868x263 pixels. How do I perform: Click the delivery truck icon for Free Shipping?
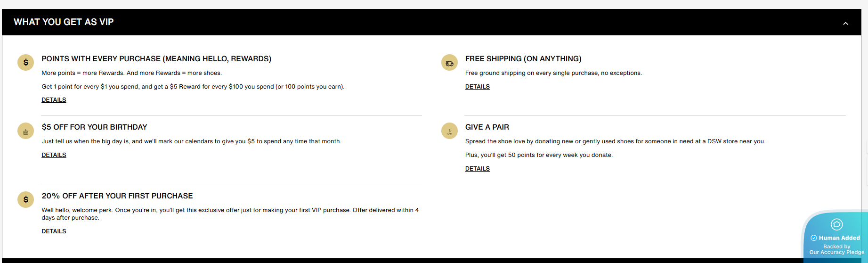coord(449,62)
